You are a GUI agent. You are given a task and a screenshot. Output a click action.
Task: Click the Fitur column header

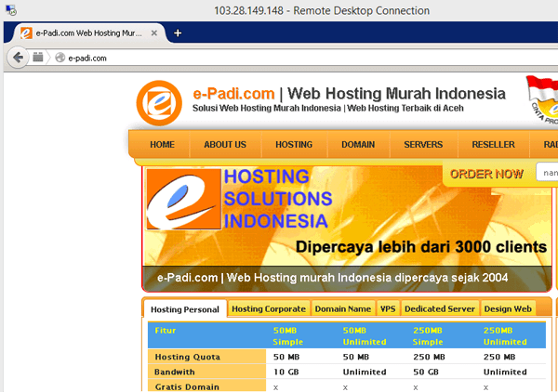click(166, 331)
